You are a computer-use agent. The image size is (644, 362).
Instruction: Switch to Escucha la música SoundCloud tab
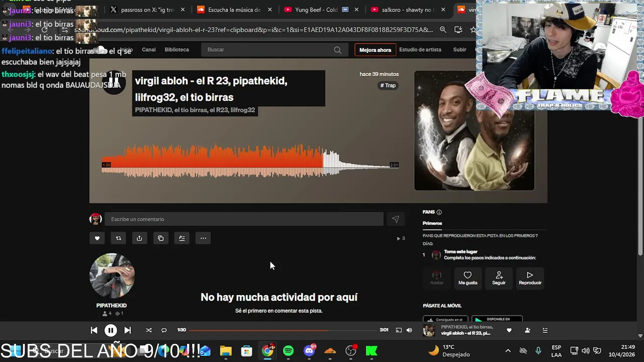tap(234, 10)
